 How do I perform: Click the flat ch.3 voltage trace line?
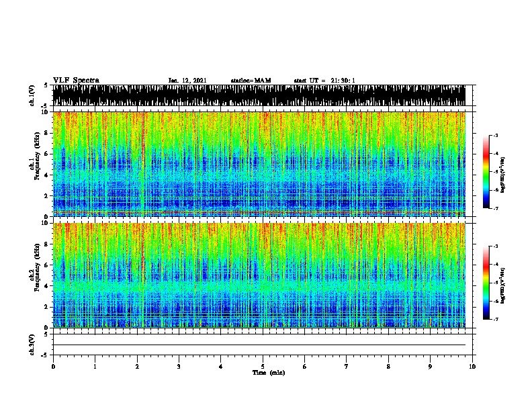point(259,345)
